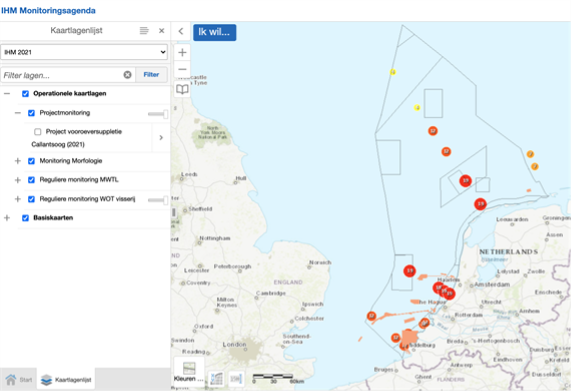Uncheck the Monitoring Morfologie layer
Screen dimensions: 572x392
tap(31, 161)
